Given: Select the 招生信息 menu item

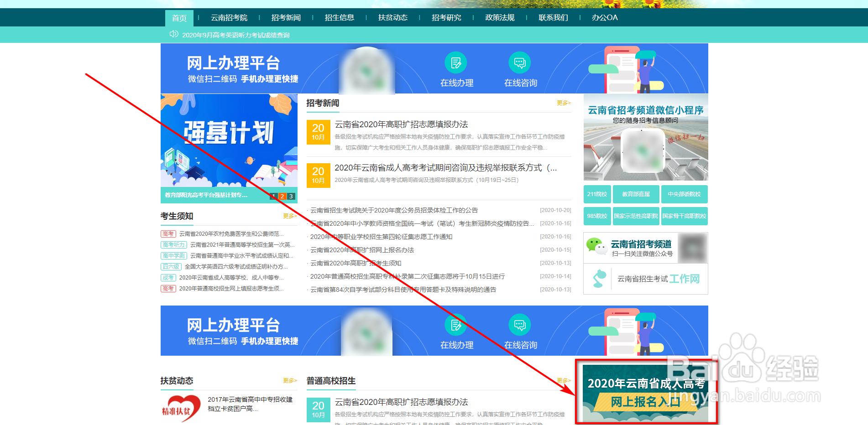Looking at the screenshot, I should [340, 18].
